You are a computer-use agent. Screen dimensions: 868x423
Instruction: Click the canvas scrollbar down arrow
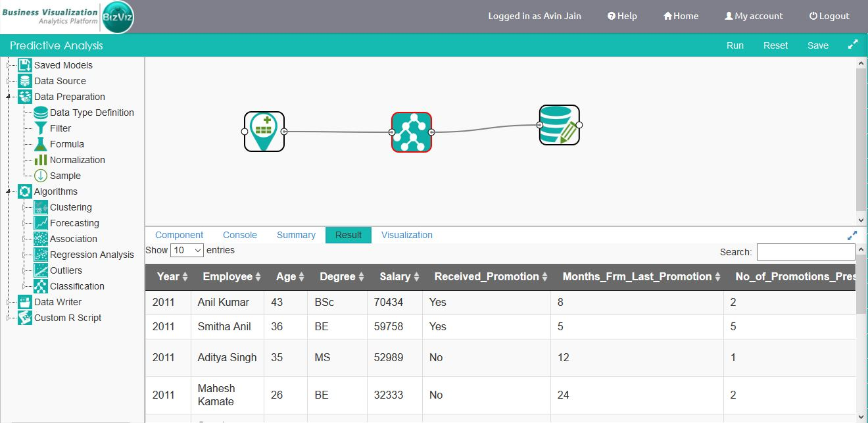point(861,220)
